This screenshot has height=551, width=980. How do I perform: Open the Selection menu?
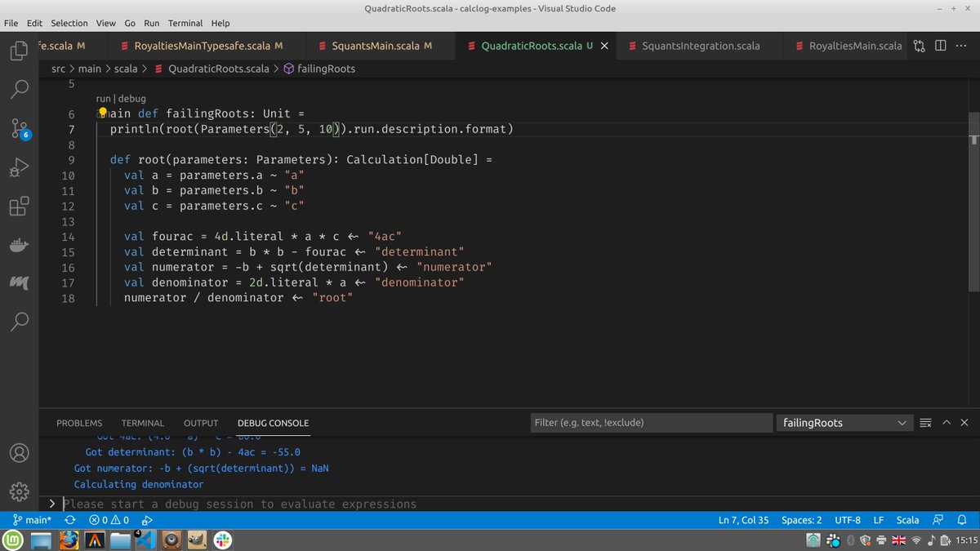(69, 23)
